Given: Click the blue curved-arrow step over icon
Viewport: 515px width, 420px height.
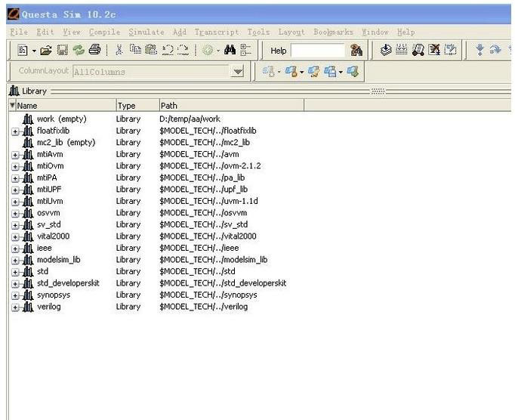Looking at the screenshot, I should pos(495,50).
